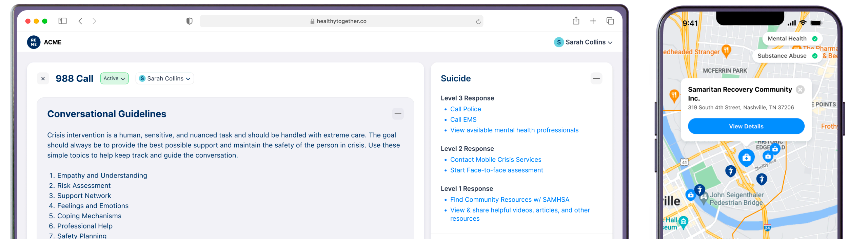Collapse the Conversational Guidelines section

pyautogui.click(x=398, y=114)
